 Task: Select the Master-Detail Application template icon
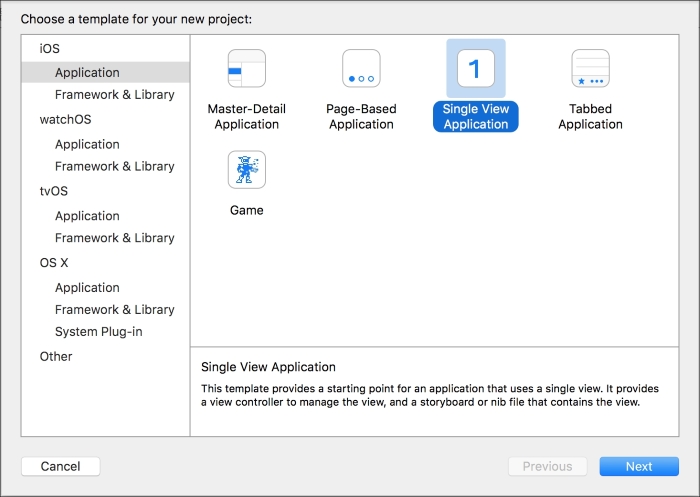tap(246, 68)
